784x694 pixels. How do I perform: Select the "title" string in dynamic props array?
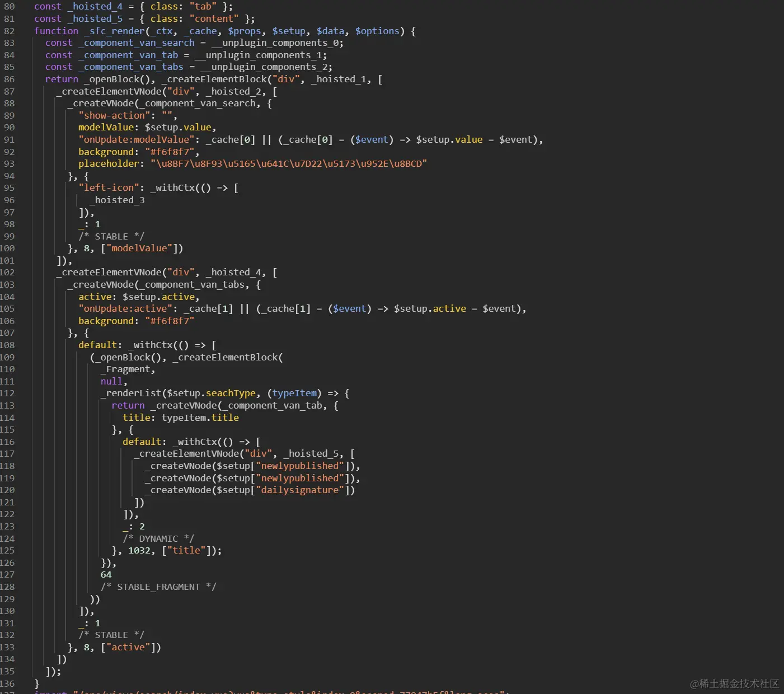click(x=186, y=551)
